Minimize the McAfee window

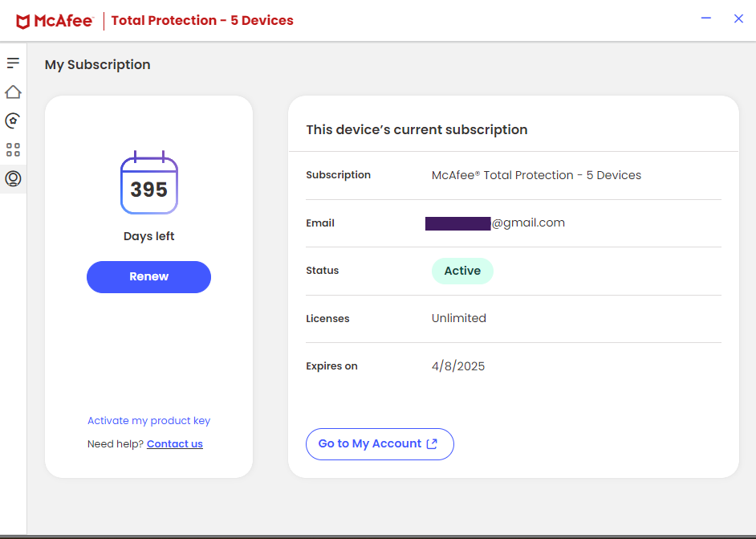pyautogui.click(x=705, y=18)
